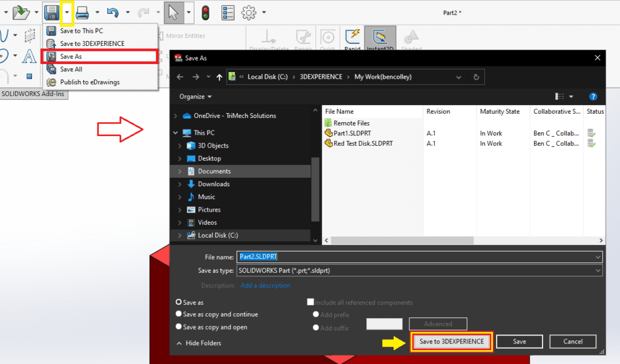Image resolution: width=620 pixels, height=364 pixels.
Task: Select 3D Objects folder
Action: [x=213, y=146]
